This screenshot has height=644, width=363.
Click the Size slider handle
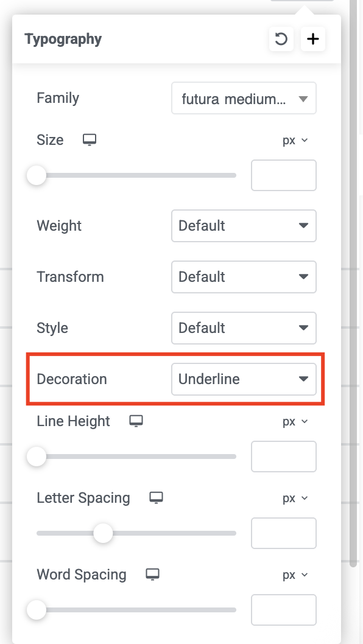tap(37, 175)
